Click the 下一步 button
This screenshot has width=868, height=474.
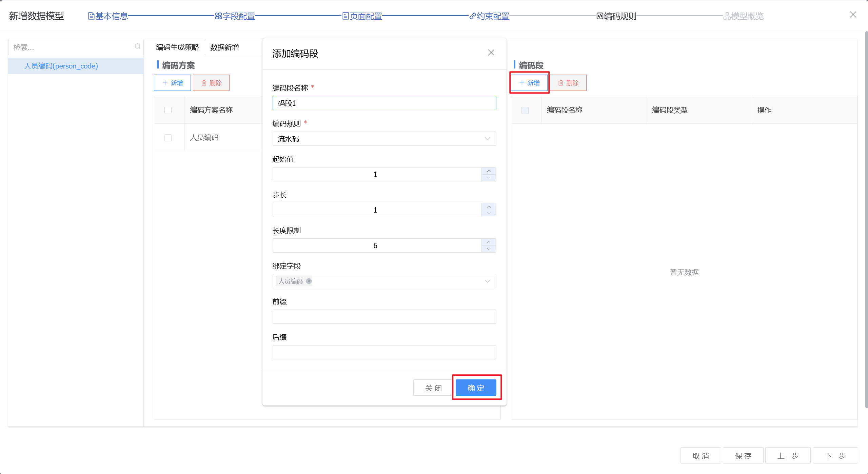[835, 455]
